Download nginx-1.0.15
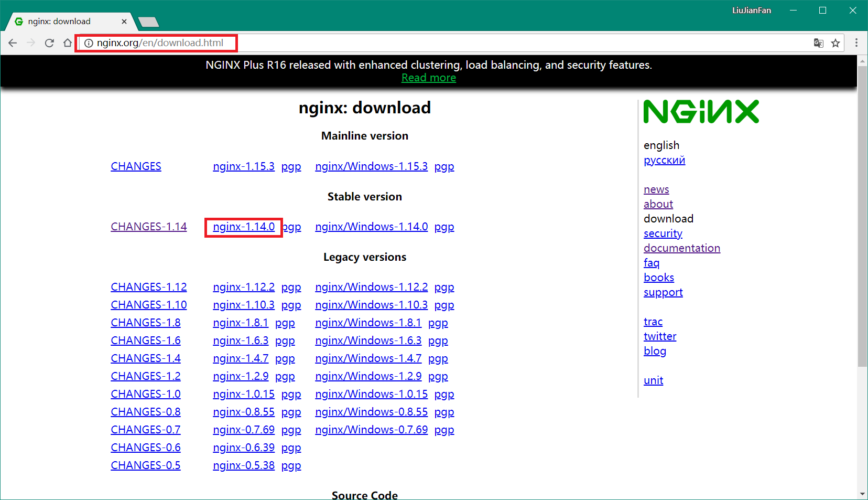Viewport: 868px width, 500px height. point(244,394)
